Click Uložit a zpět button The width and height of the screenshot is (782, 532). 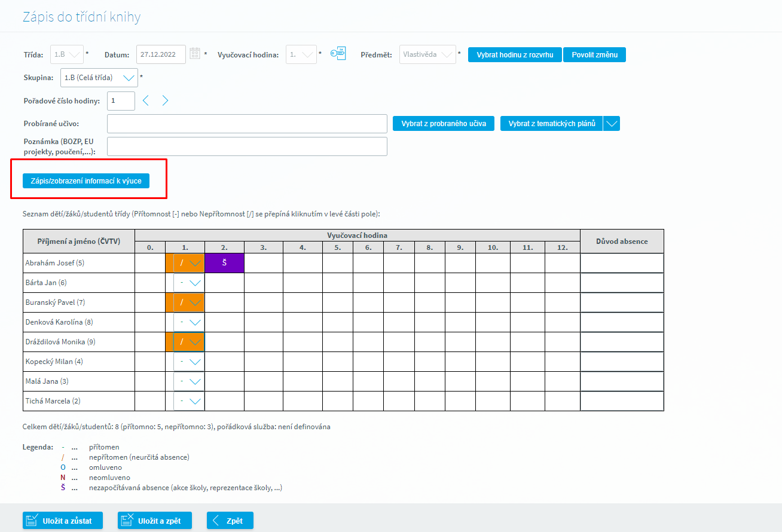155,521
